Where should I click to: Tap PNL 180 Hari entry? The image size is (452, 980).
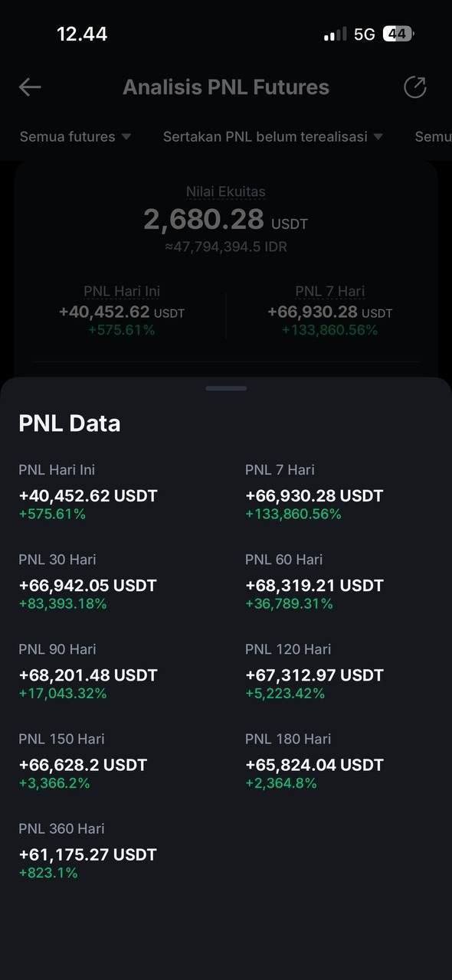point(314,761)
